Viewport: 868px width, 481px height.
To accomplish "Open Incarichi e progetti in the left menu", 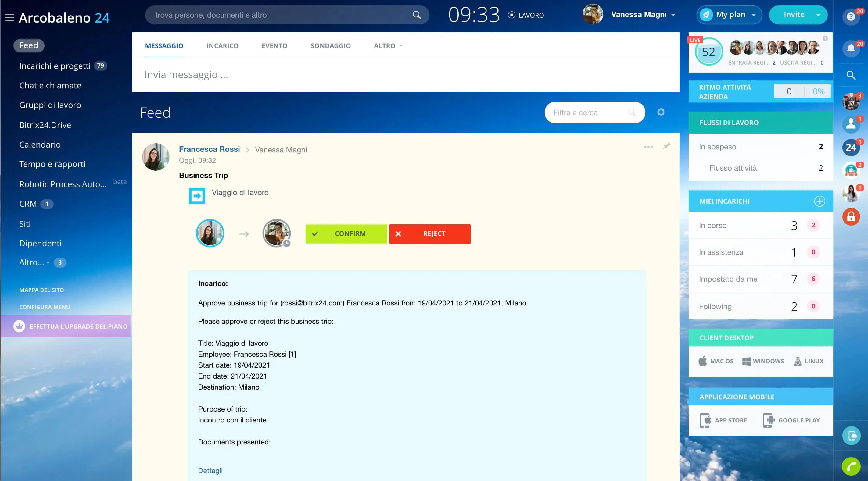I will coord(55,66).
